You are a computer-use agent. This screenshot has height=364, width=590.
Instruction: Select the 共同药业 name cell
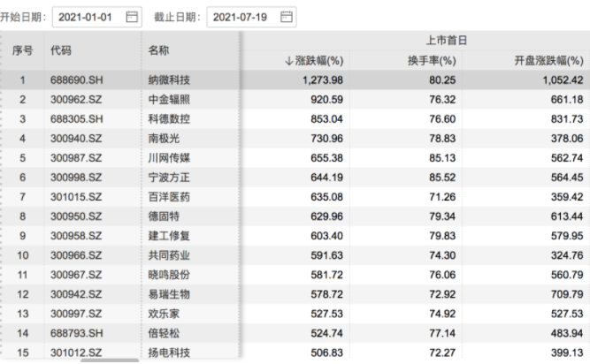[169, 255]
